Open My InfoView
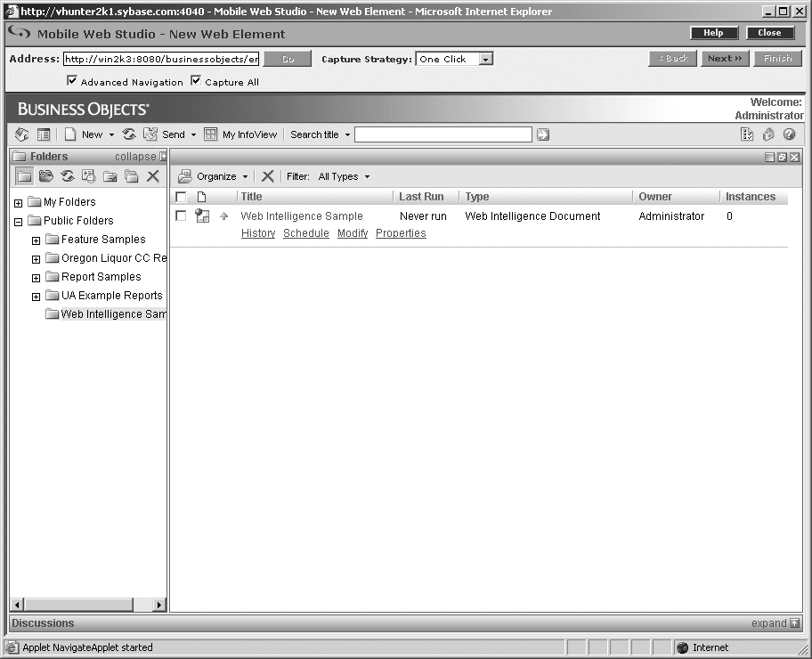Viewport: 812px width, 659px height. tap(249, 134)
